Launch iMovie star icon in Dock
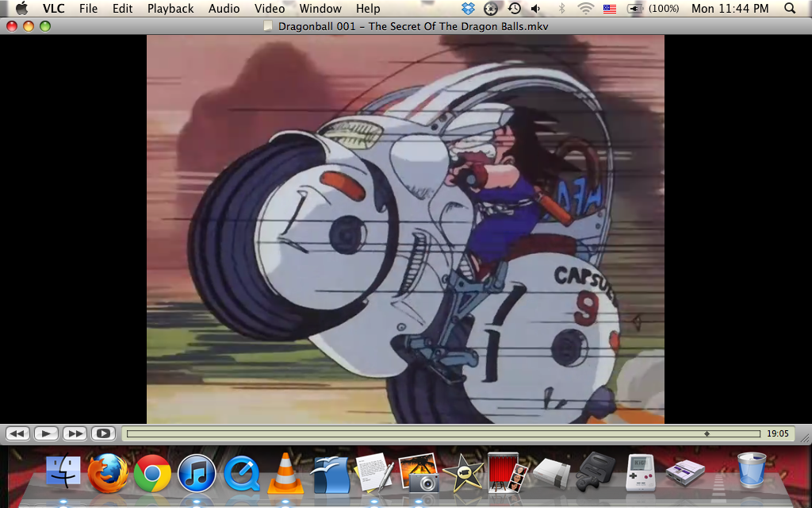Viewport: 812px width, 508px height. (x=462, y=472)
